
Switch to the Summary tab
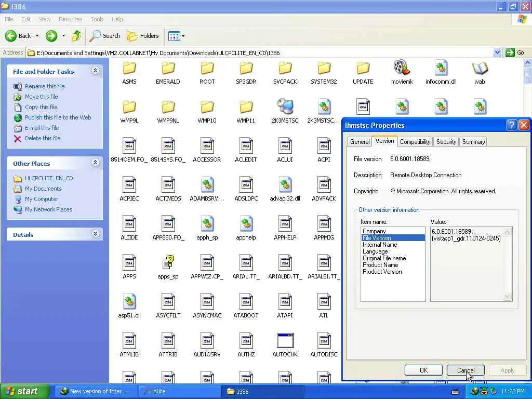pos(473,142)
